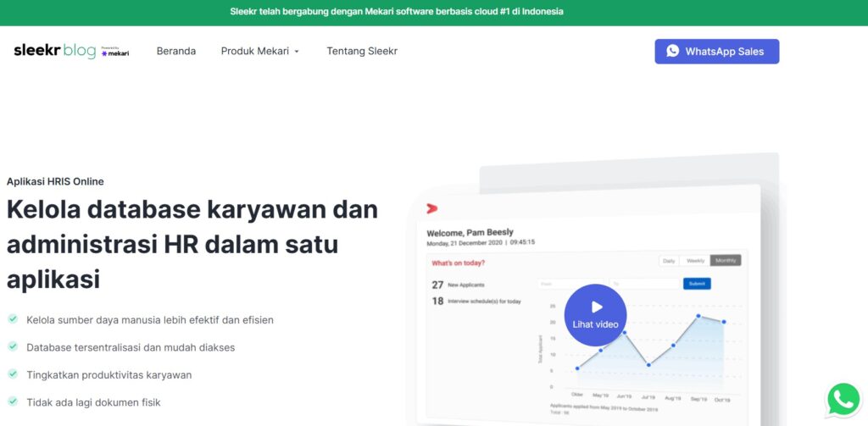Click '27 New Applicants' stat
The height and width of the screenshot is (426, 868).
(x=459, y=285)
